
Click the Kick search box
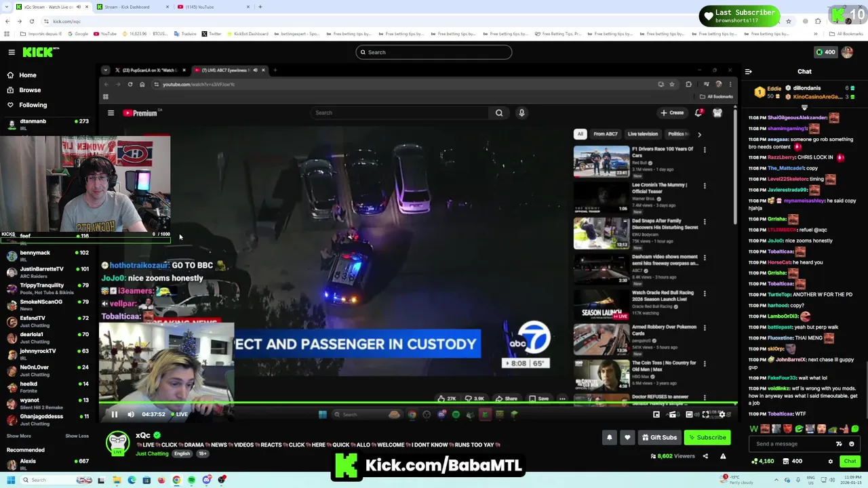coord(434,52)
